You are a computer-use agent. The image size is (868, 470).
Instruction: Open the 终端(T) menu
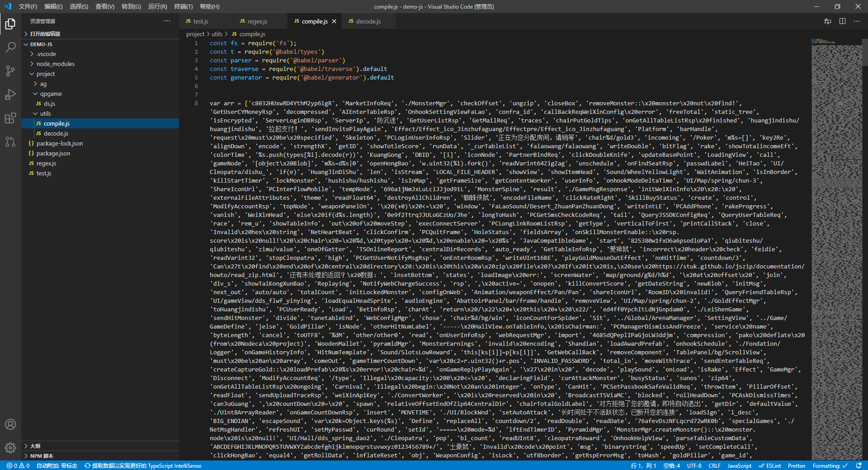(x=184, y=6)
